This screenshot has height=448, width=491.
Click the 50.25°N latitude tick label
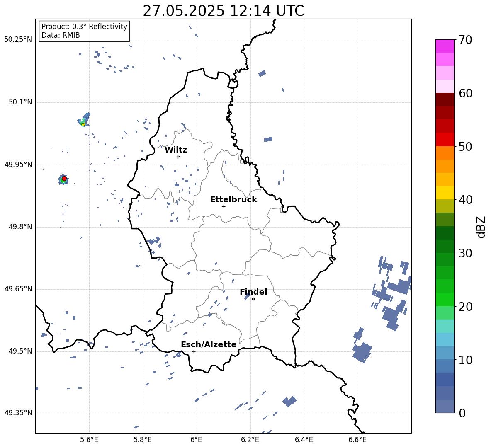[18, 40]
